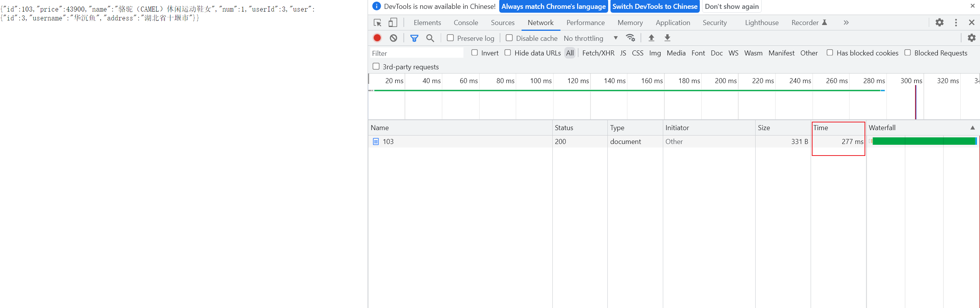Sort by the Type column header
This screenshot has width=980, height=308.
(x=635, y=128)
